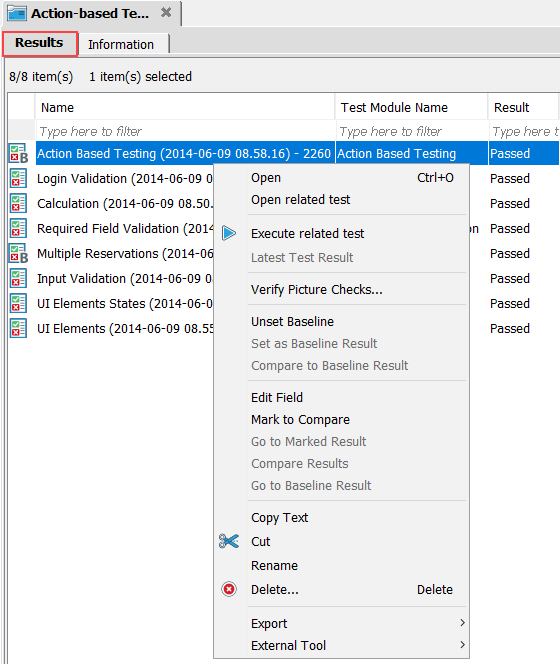Choose Unset Baseline from context menu

click(x=292, y=321)
